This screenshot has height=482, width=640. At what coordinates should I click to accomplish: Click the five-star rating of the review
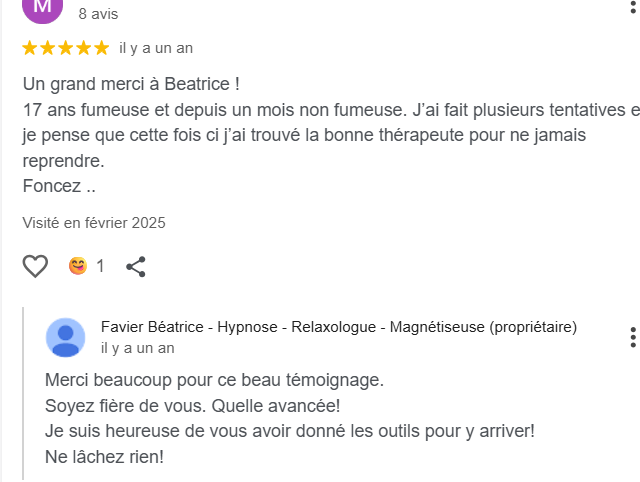pos(65,48)
